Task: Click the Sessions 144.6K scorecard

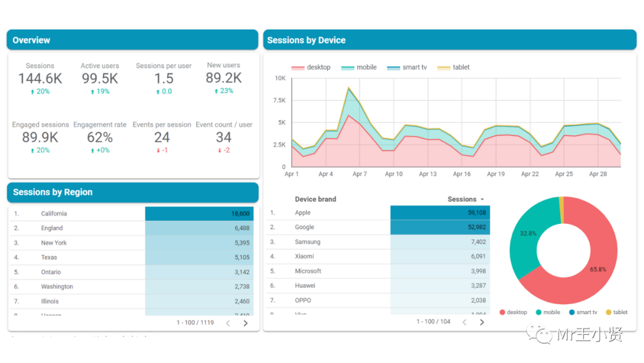Action: pyautogui.click(x=40, y=79)
